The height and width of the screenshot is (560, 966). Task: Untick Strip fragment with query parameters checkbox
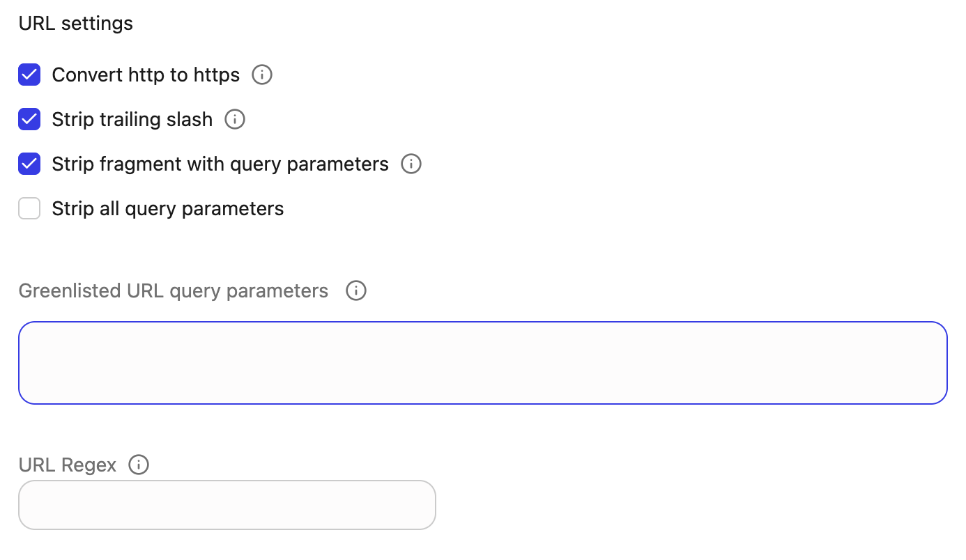click(x=29, y=164)
